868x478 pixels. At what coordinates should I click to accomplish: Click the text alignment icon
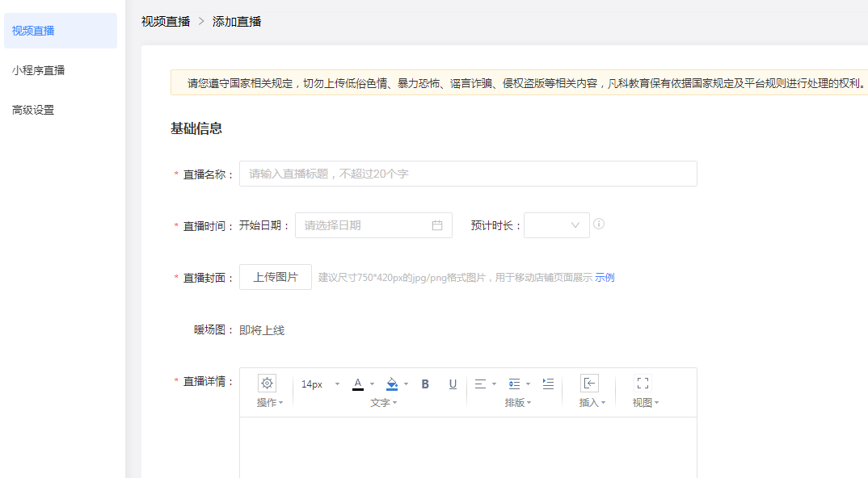(x=480, y=384)
